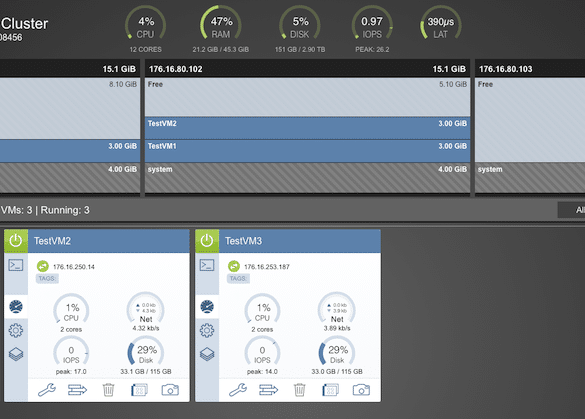Screen dimensions: 585x419
Task: Click "peak: 14.0" IOPS text
Action: click(262, 372)
